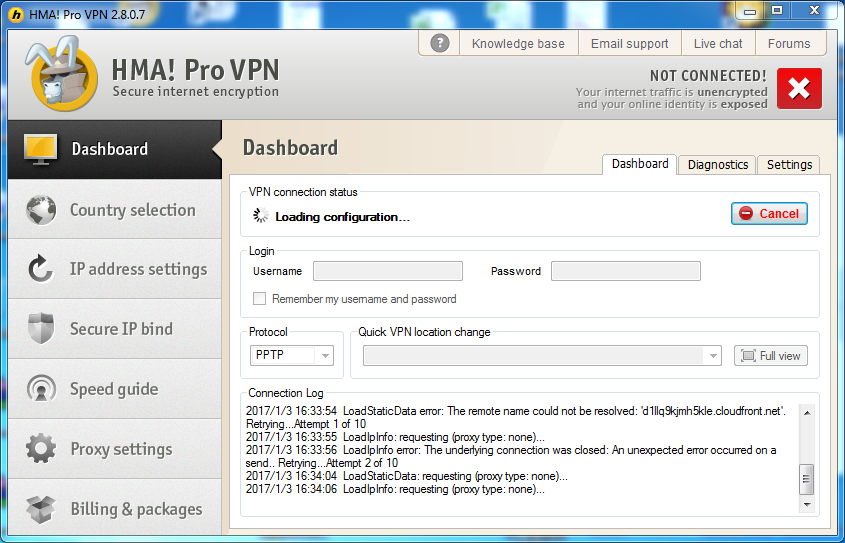Switch to the Settings tab
Screen dimensions: 845x543
789,165
